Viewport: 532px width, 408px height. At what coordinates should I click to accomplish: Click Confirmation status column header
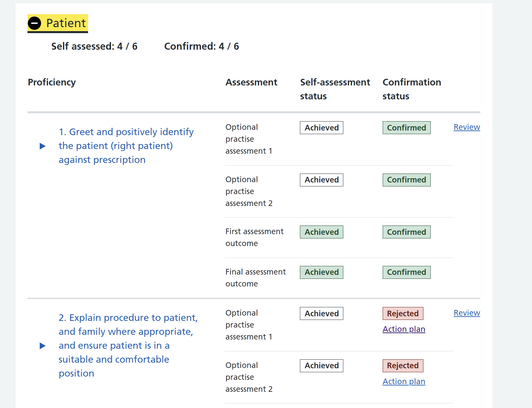coord(412,89)
